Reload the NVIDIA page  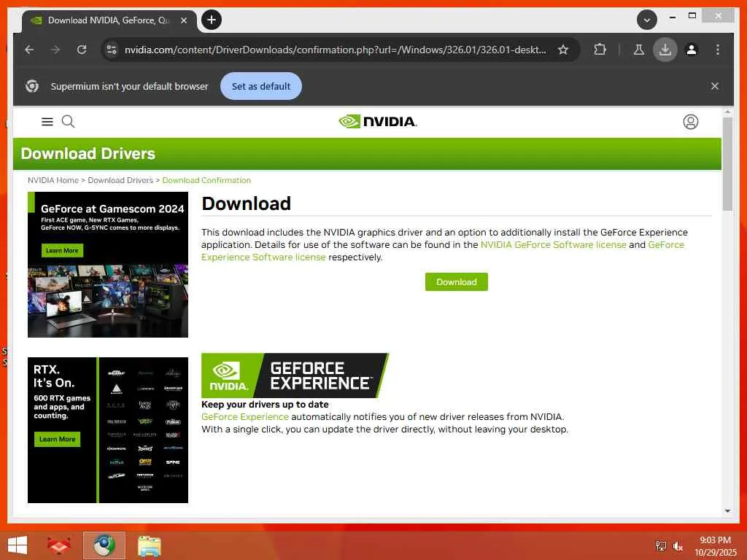point(82,50)
